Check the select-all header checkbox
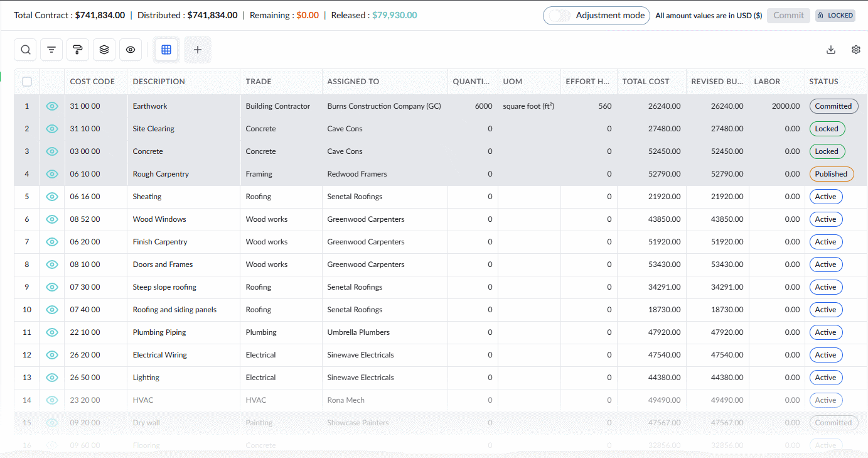 coord(27,81)
